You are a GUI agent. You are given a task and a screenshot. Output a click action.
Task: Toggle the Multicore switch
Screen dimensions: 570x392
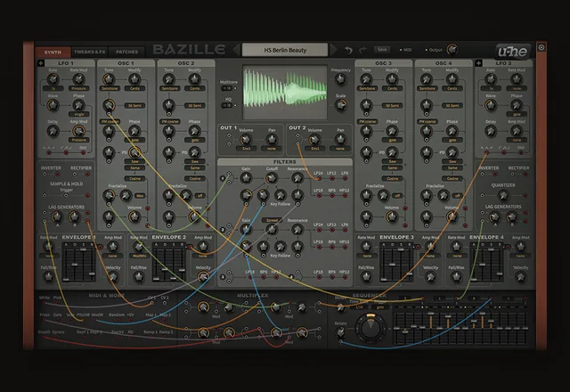[229, 88]
